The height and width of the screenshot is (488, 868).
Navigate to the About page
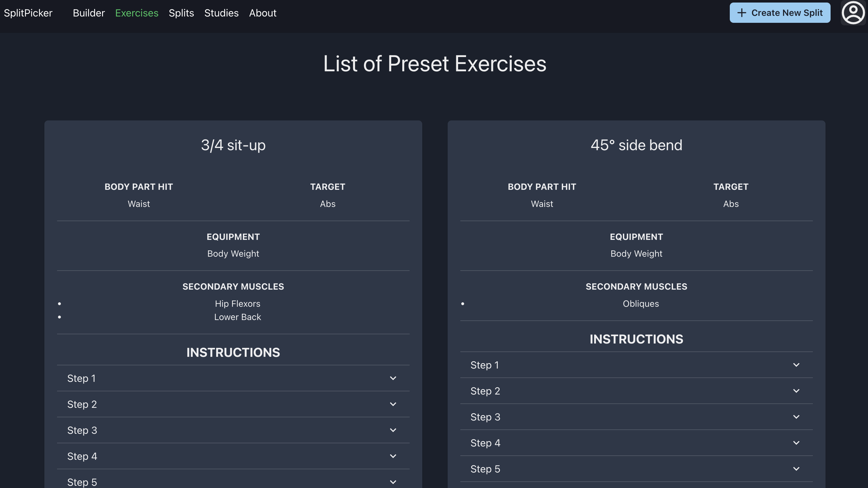coord(262,13)
